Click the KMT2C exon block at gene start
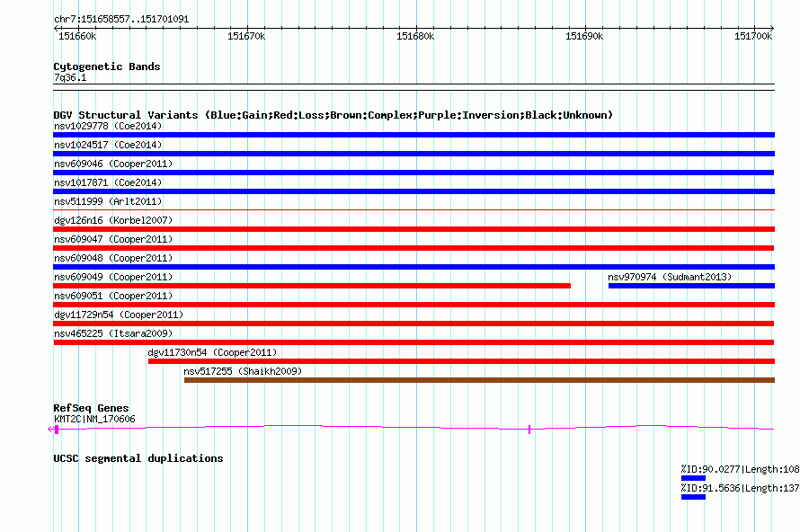Viewport: 800px width, 532px height. (57, 430)
